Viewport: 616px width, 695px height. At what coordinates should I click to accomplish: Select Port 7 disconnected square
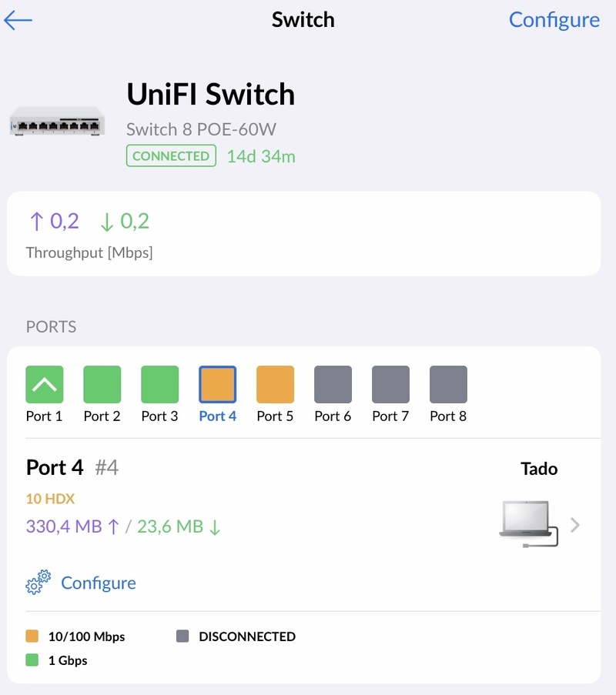coord(390,384)
